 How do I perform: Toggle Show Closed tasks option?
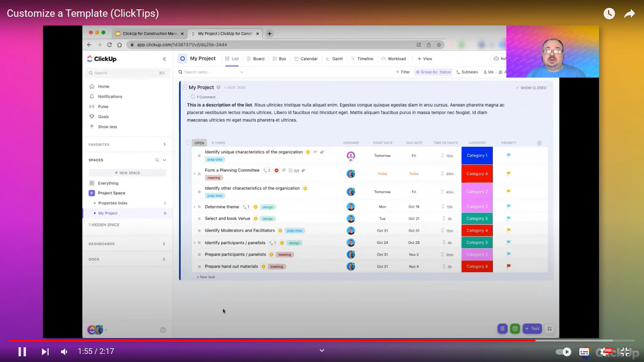(x=531, y=88)
